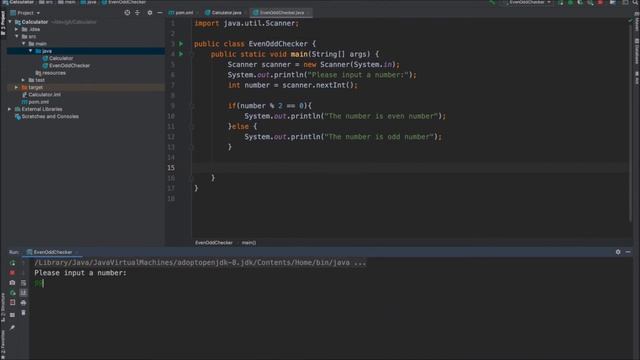This screenshot has width=640, height=360.
Task: Click the Search Everywhere magnifier at top right
Action: 636,2
